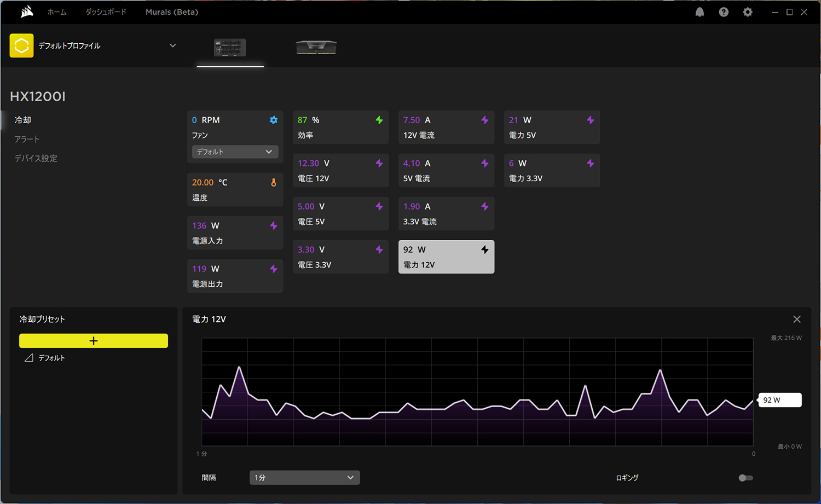
Task: Click the 119 W output power value
Action: click(x=206, y=269)
